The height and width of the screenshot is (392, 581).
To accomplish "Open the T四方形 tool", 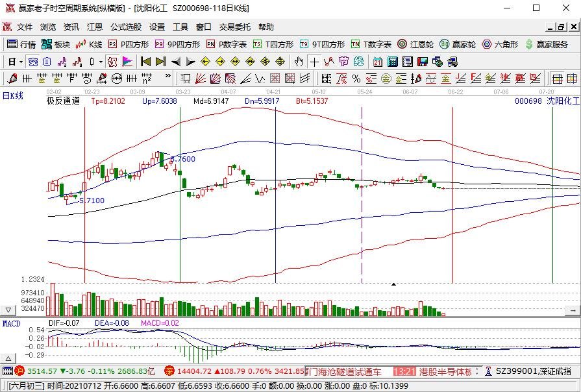I will coord(273,45).
